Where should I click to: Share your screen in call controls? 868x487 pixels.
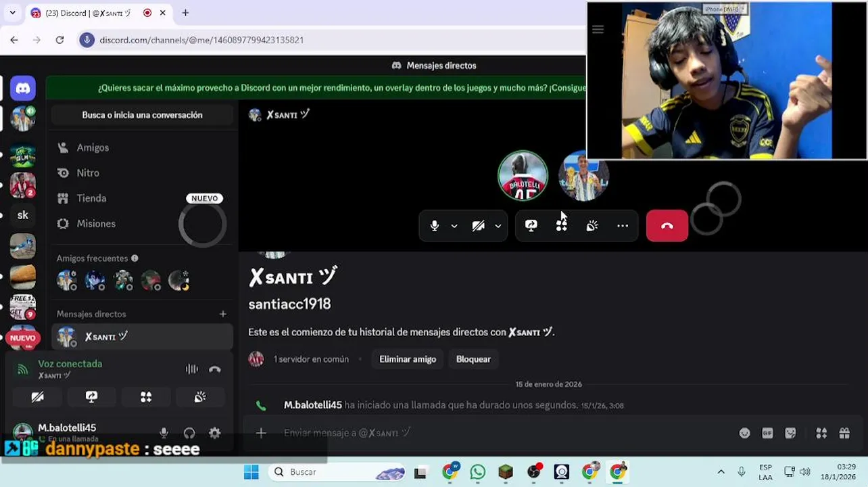pyautogui.click(x=531, y=226)
